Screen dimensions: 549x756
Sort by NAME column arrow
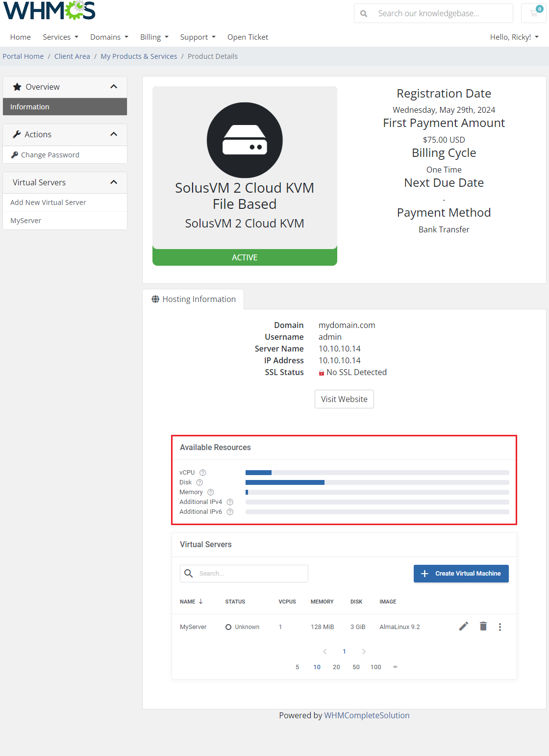200,602
